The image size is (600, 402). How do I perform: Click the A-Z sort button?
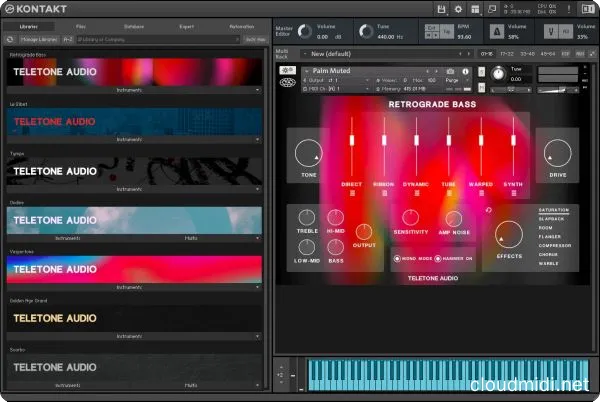click(x=68, y=39)
